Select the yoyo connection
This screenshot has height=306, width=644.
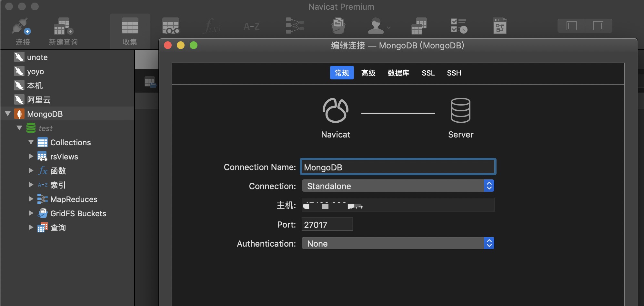point(35,71)
